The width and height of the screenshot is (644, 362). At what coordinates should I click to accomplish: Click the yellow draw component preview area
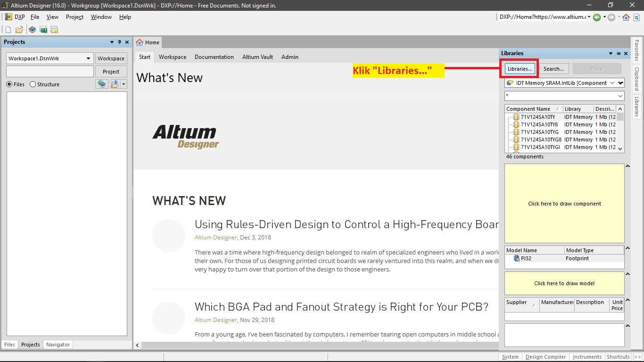coord(564,204)
